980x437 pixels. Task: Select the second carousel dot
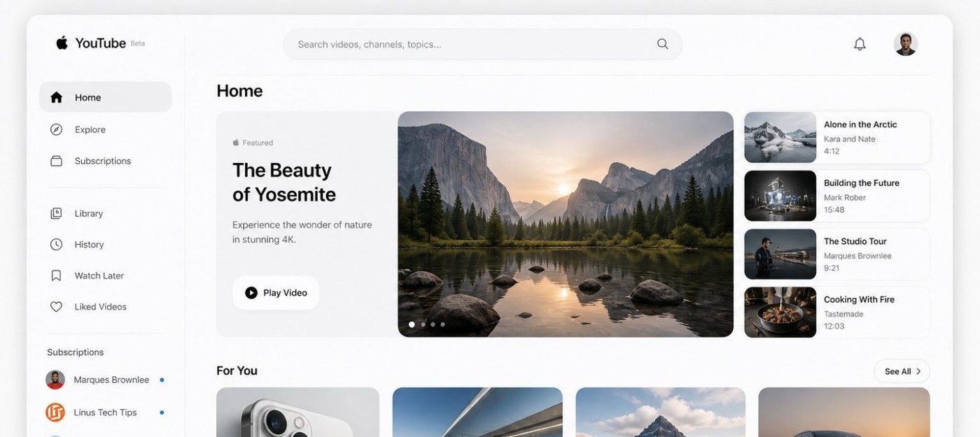coord(423,324)
